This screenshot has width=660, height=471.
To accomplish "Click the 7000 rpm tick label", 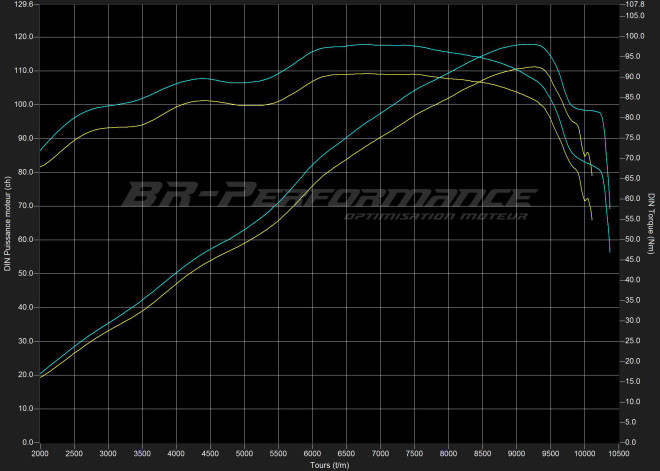I will 380,454.
